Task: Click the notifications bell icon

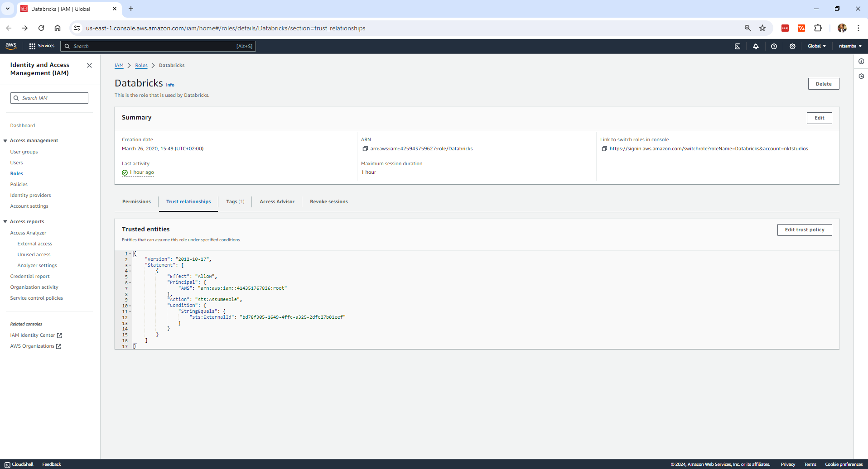Action: point(756,46)
